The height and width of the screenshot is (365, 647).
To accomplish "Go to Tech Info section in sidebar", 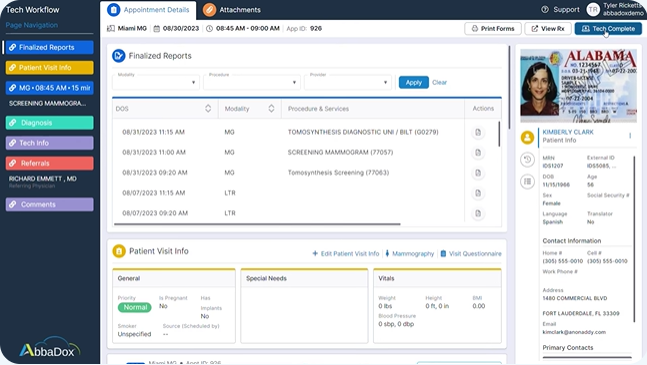I will pyautogui.click(x=50, y=143).
